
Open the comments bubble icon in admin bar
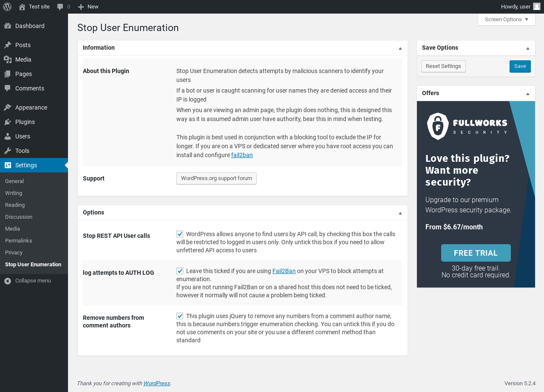tap(60, 7)
